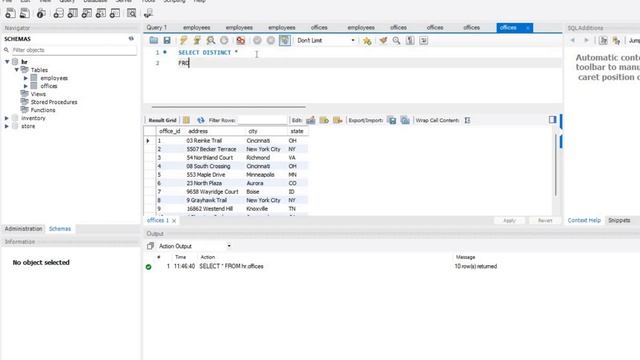
Task: Switch to the Schemas navigator tab
Action: click(x=60, y=229)
